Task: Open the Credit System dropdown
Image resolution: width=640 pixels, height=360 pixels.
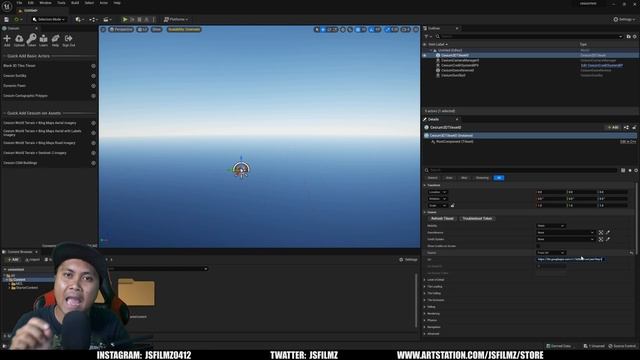Action: [x=565, y=239]
